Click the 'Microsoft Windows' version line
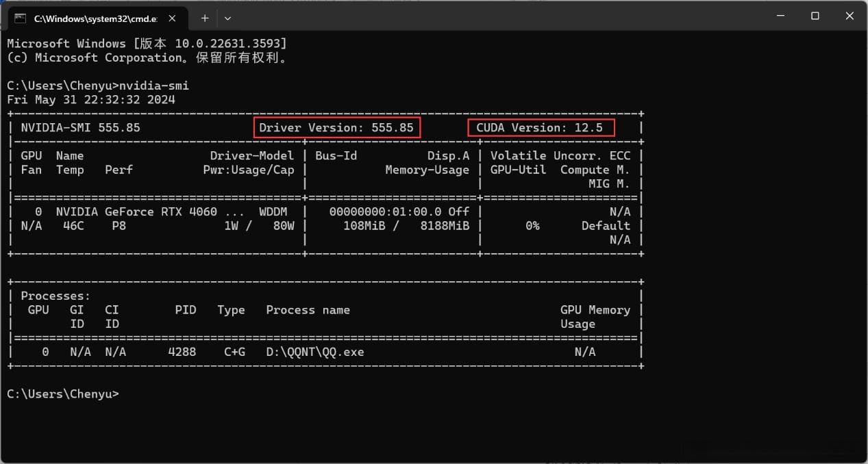This screenshot has width=868, height=464. click(x=147, y=44)
